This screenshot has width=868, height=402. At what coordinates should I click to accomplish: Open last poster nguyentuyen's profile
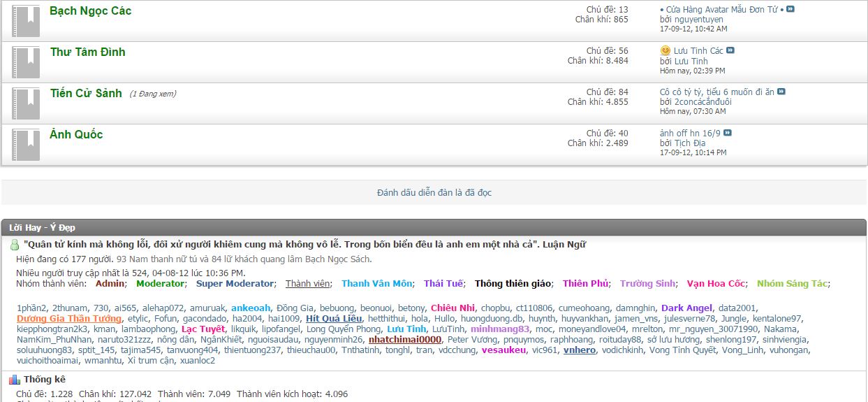[x=689, y=20]
